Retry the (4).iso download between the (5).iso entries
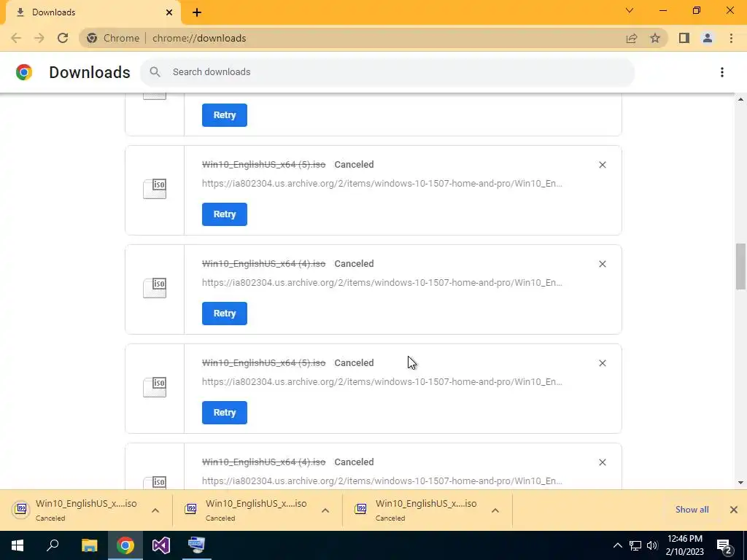Viewport: 747px width, 560px height. tap(225, 314)
